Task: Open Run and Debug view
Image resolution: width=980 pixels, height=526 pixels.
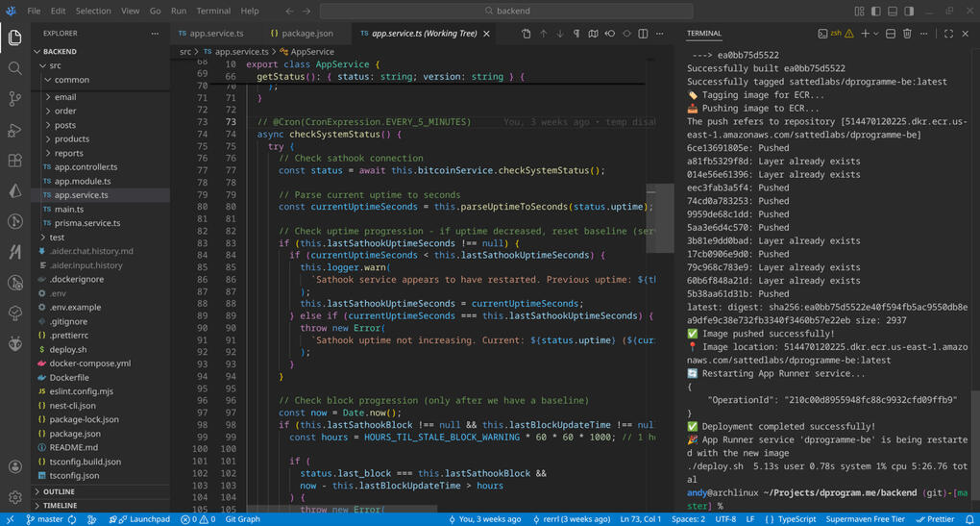Action: [15, 130]
